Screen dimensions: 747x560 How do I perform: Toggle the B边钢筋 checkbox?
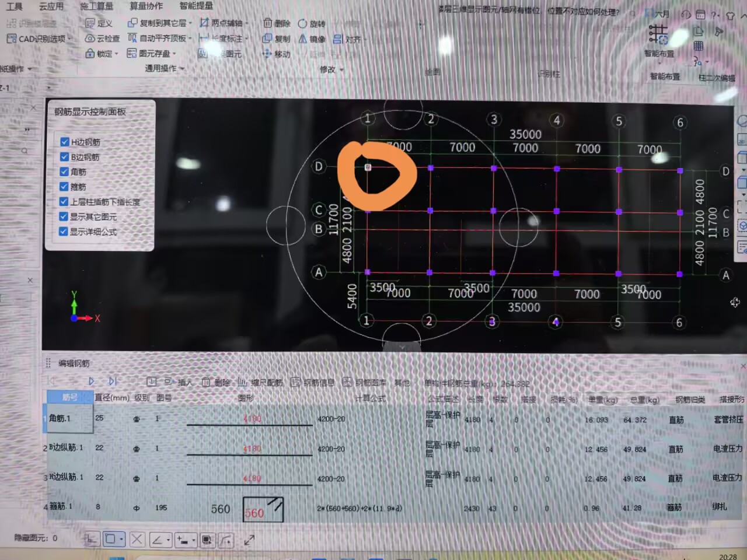pos(64,156)
